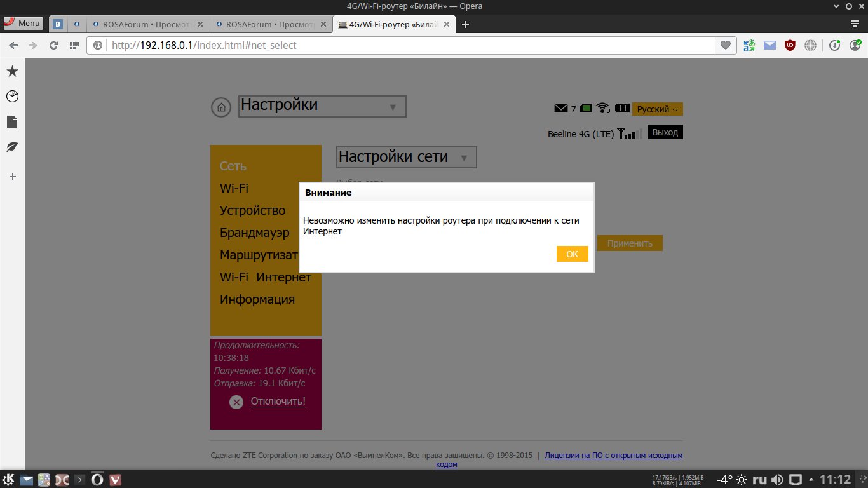
Task: Open history clock in the sidebar
Action: pos(12,96)
